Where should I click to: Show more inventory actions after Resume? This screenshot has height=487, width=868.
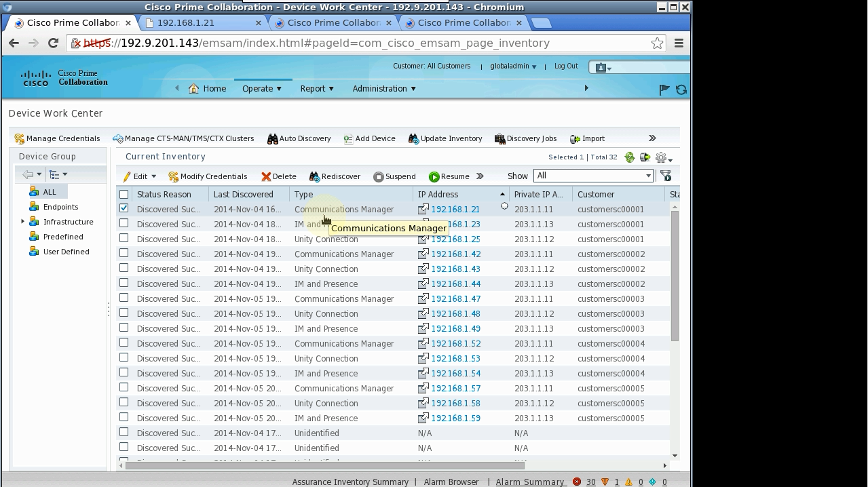tap(480, 176)
